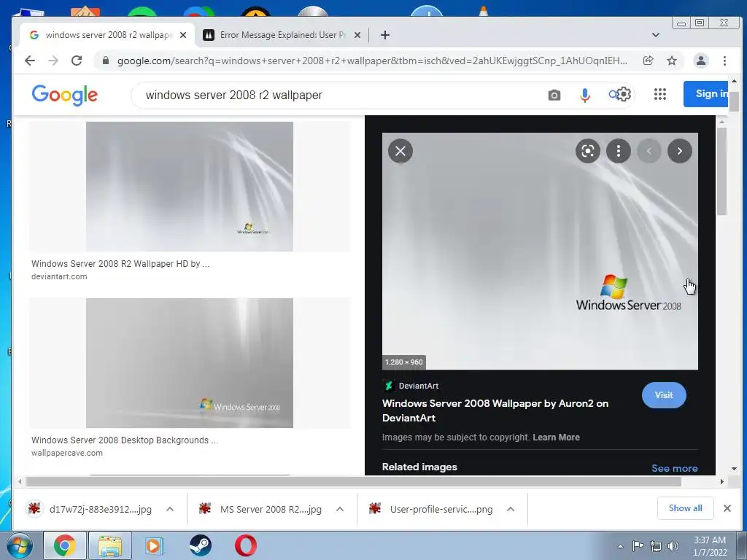747x560 pixels.
Task: Open the Chrome profile avatar
Action: pyautogui.click(x=701, y=61)
